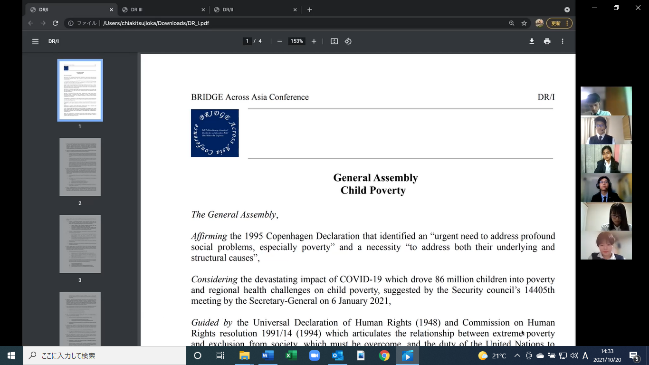Viewport: 649px width, 365px height.
Task: Zoom in with the plus button
Action: coord(314,41)
